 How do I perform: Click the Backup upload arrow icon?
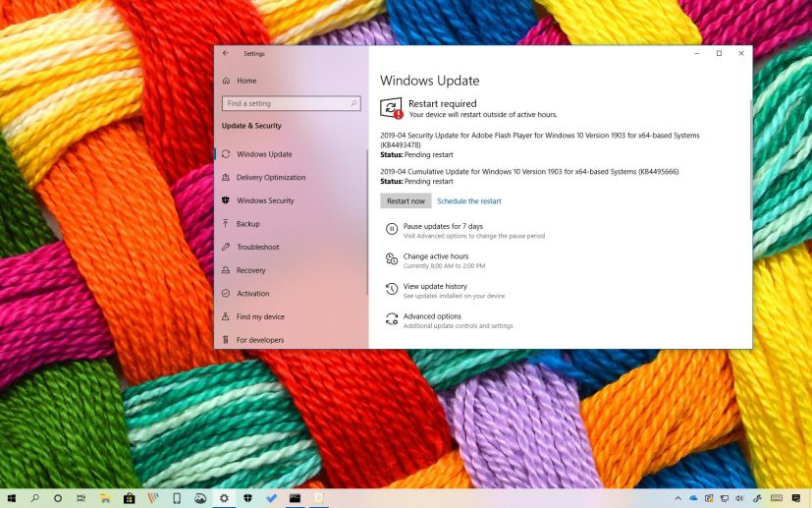tap(226, 223)
